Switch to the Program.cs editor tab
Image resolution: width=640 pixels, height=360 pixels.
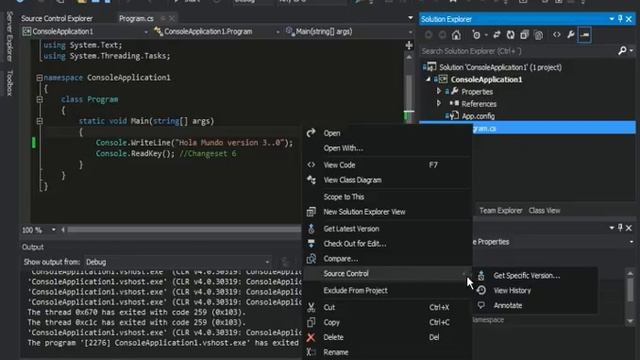pos(136,18)
